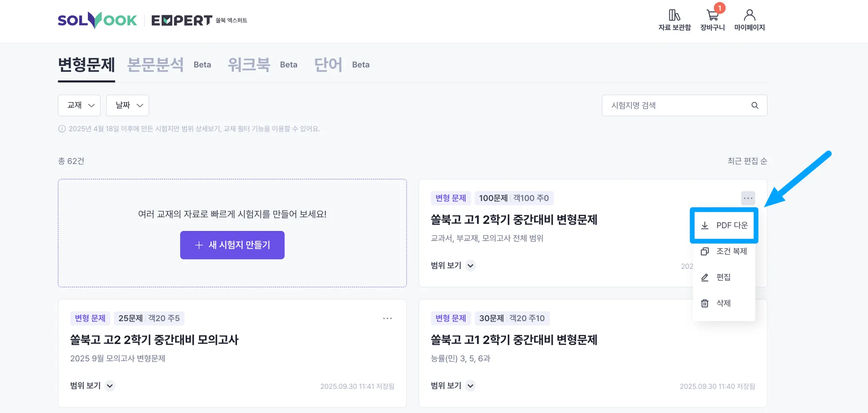Open 마이페이지 user profile icon
This screenshot has width=868, height=413.
(749, 16)
